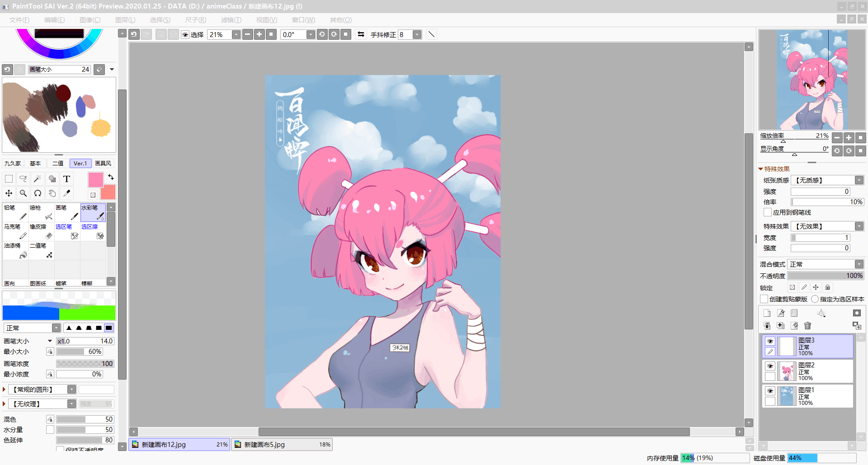868x465 pixels.
Task: Delete the selected layer with trash icon
Action: (808, 325)
